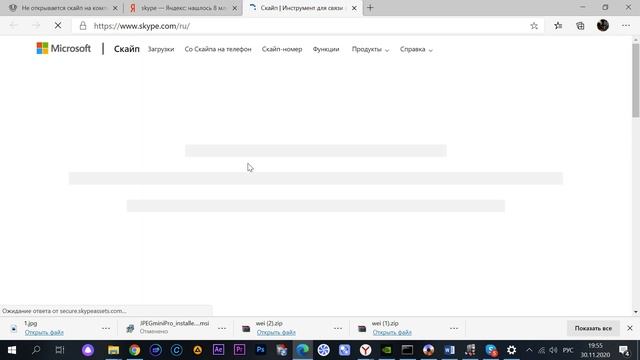640x360 pixels.
Task: Stop page loading with the X button
Action: 58,26
